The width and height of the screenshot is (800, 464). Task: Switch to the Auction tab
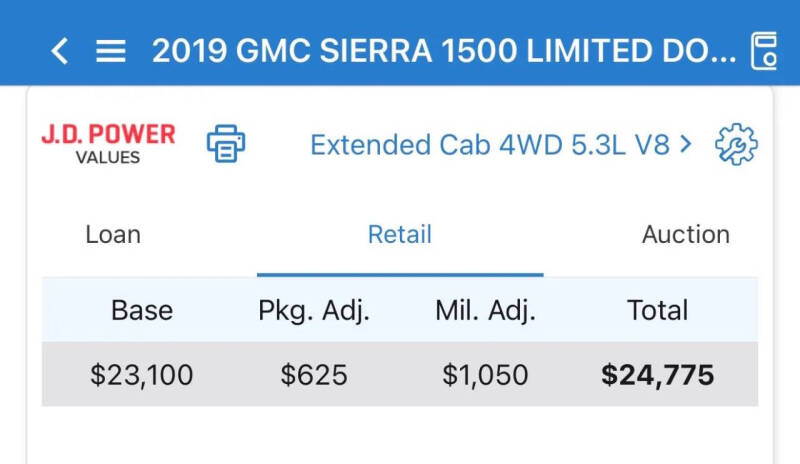tap(686, 234)
